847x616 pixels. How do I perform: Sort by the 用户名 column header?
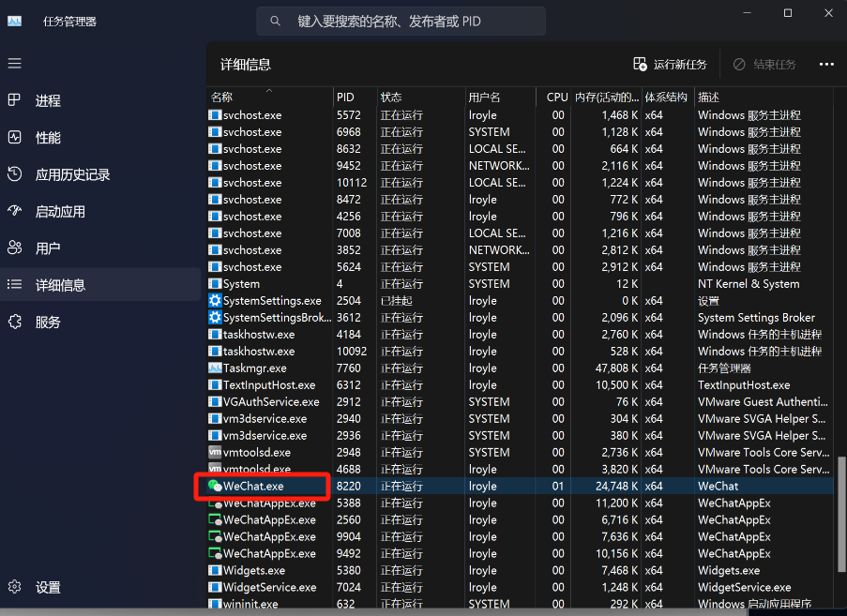pyautogui.click(x=500, y=98)
